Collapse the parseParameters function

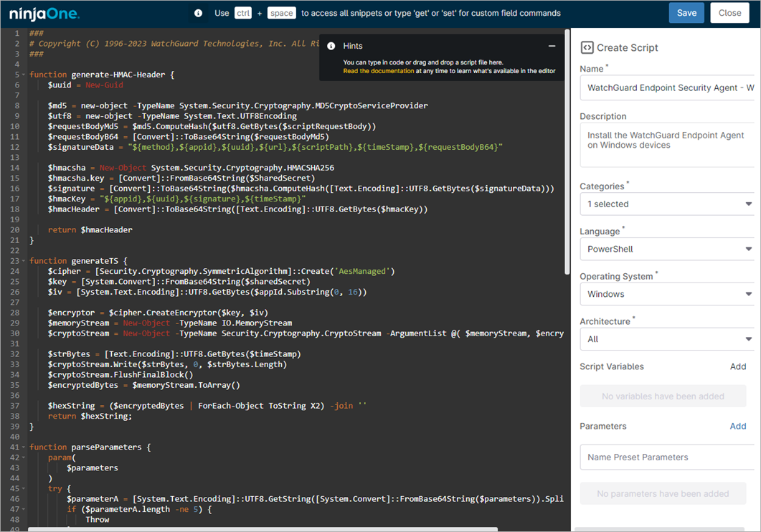(22, 447)
